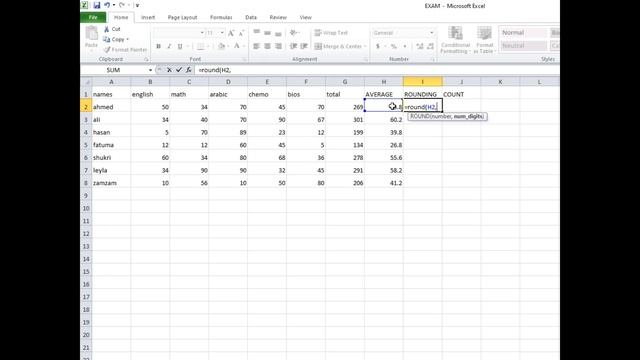Align text right in the ribbon
640x360 pixels.
(278, 46)
